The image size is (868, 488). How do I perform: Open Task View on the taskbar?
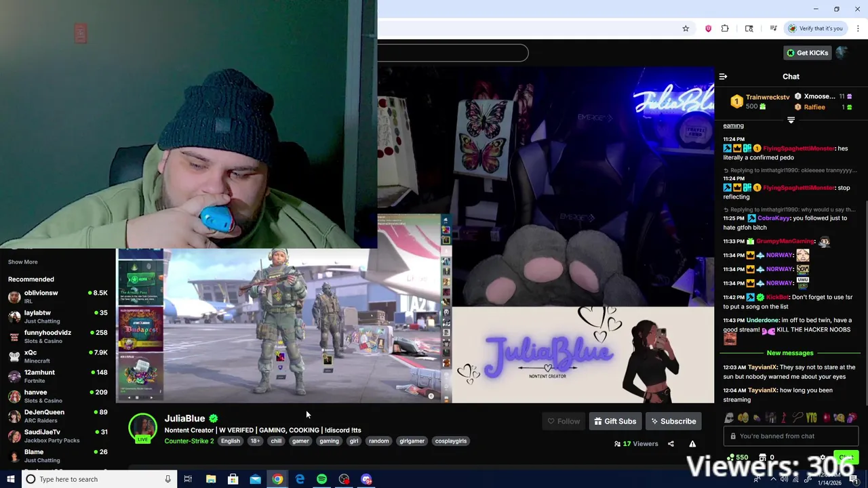[x=188, y=479]
